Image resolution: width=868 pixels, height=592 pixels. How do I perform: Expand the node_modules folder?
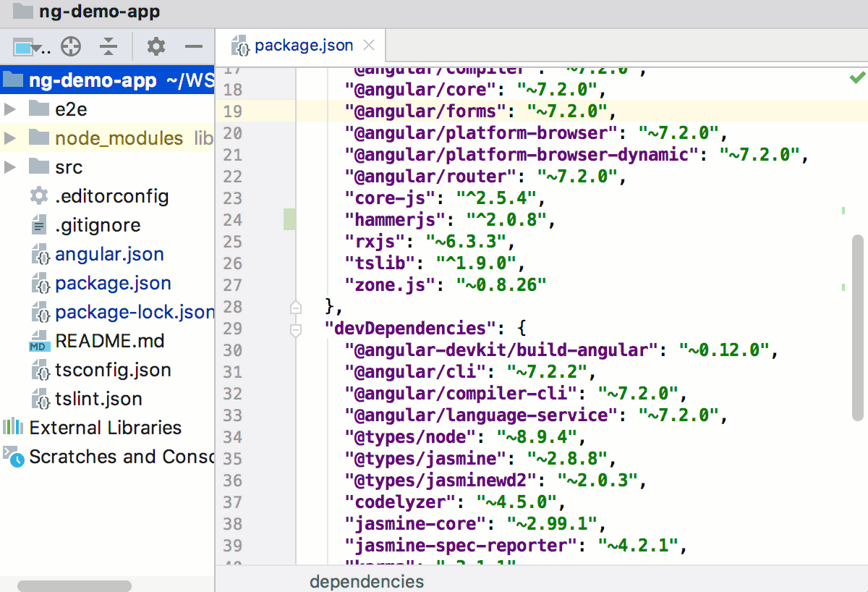[10, 138]
